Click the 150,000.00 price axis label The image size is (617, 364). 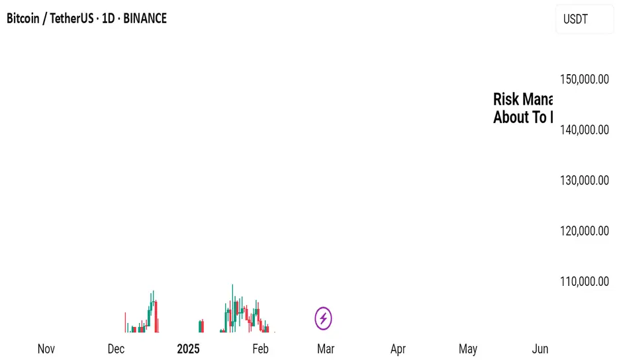pos(584,79)
